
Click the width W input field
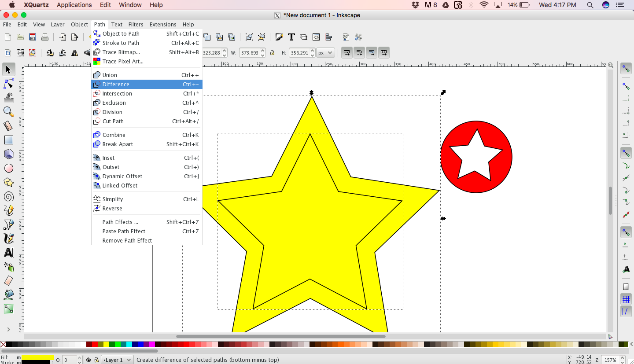(250, 53)
